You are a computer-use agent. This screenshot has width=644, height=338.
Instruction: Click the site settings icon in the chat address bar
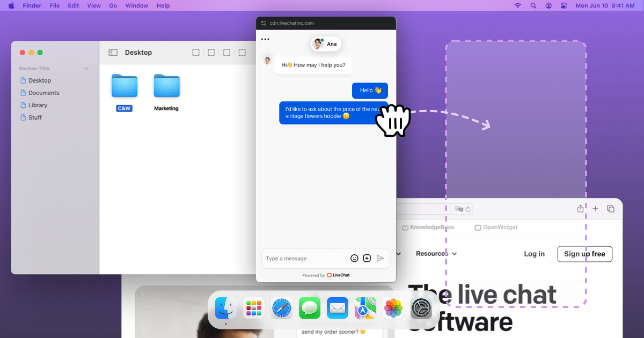(264, 23)
